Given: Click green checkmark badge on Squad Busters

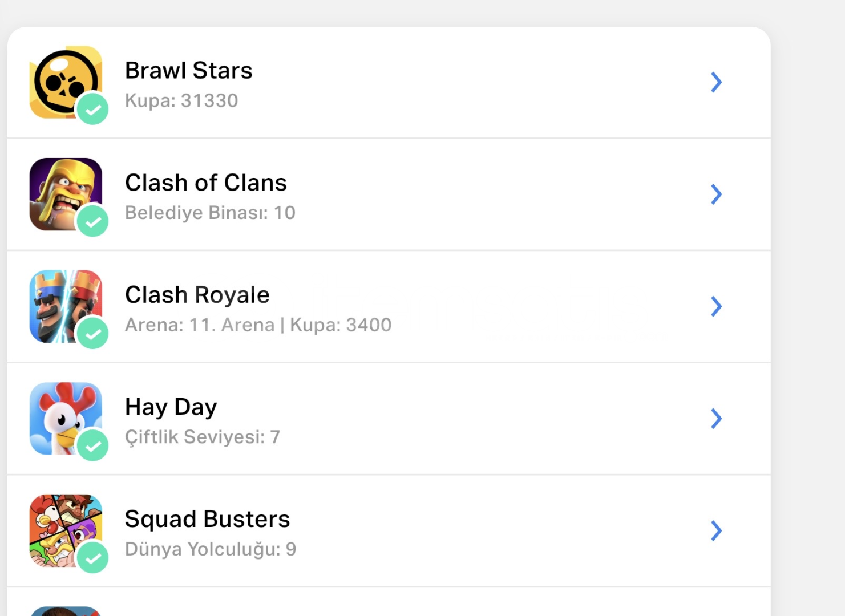Looking at the screenshot, I should pyautogui.click(x=92, y=557).
